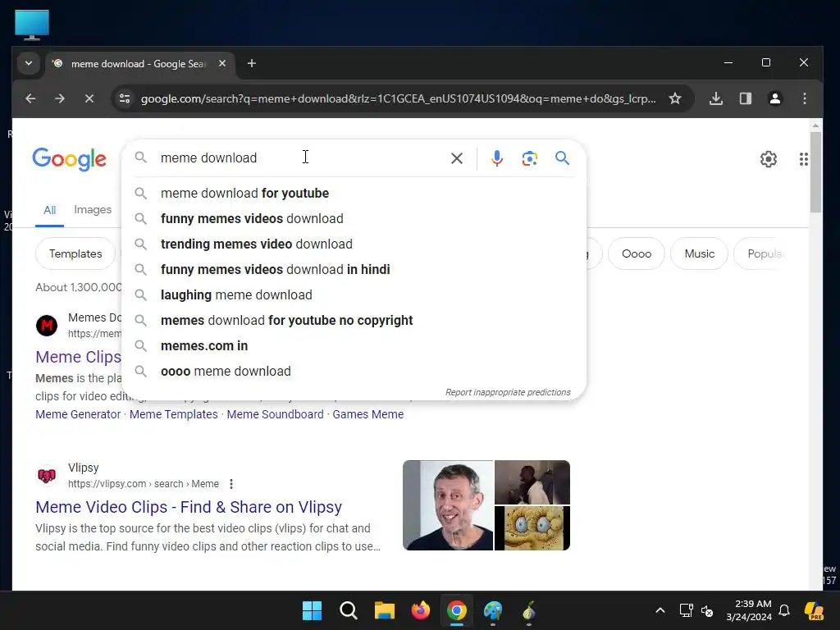This screenshot has height=630, width=840.
Task: Open Windows Start menu
Action: (312, 610)
